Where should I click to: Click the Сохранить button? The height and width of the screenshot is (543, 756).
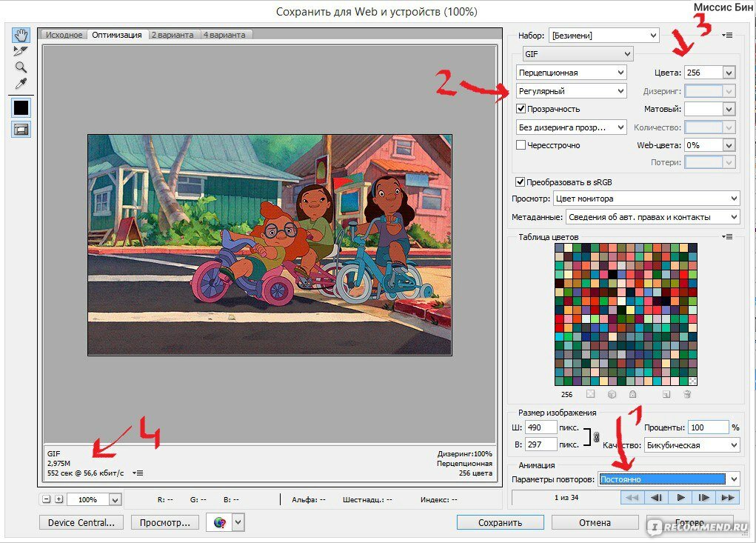coord(500,522)
